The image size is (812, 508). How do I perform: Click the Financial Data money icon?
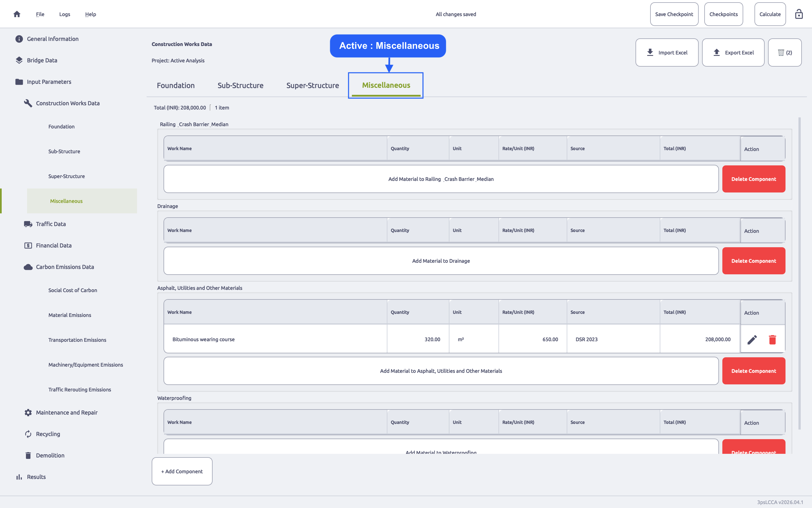pyautogui.click(x=28, y=246)
